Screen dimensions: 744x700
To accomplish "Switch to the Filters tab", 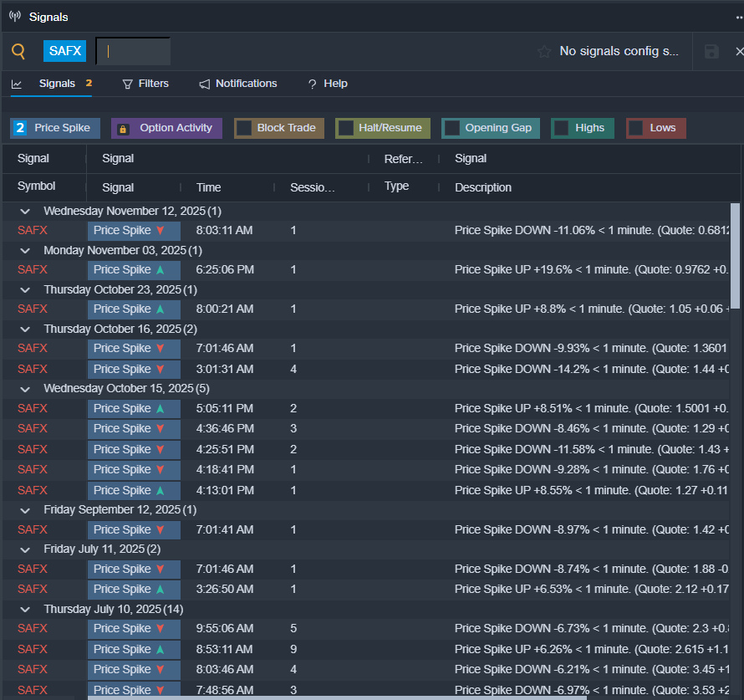I will coord(145,84).
